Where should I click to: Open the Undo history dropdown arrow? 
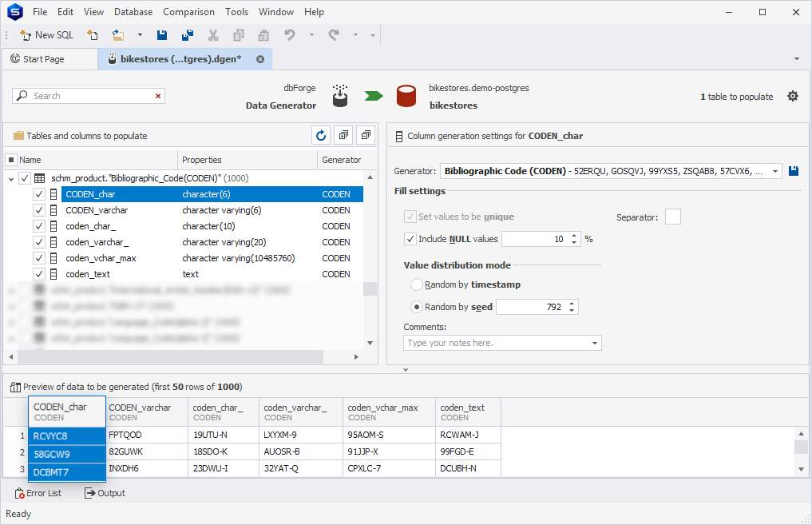pyautogui.click(x=311, y=35)
